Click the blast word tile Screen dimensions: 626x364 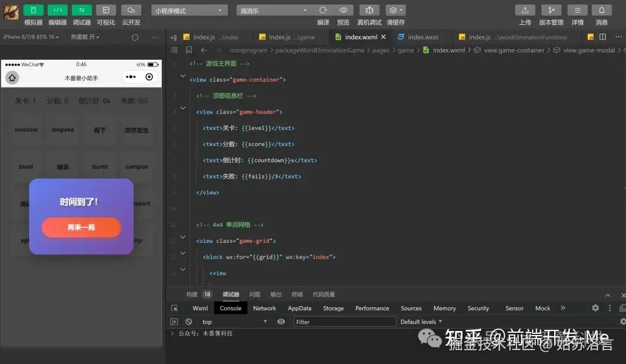26,166
